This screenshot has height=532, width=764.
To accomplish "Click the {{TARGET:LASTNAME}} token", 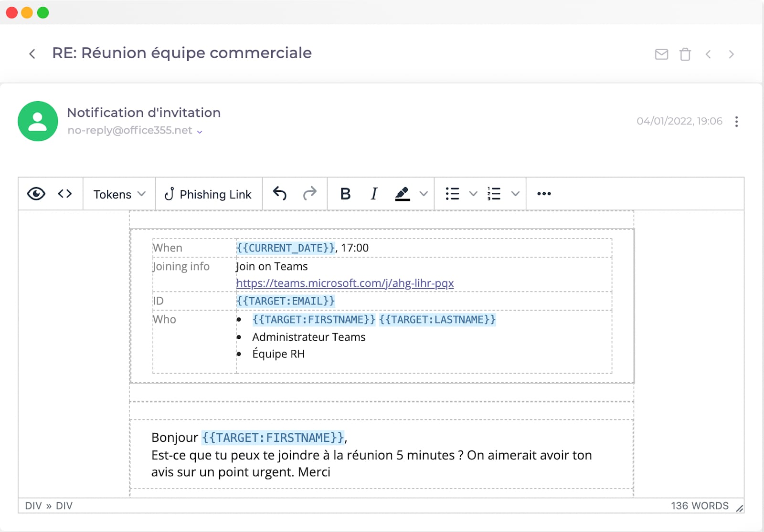I will (x=437, y=320).
